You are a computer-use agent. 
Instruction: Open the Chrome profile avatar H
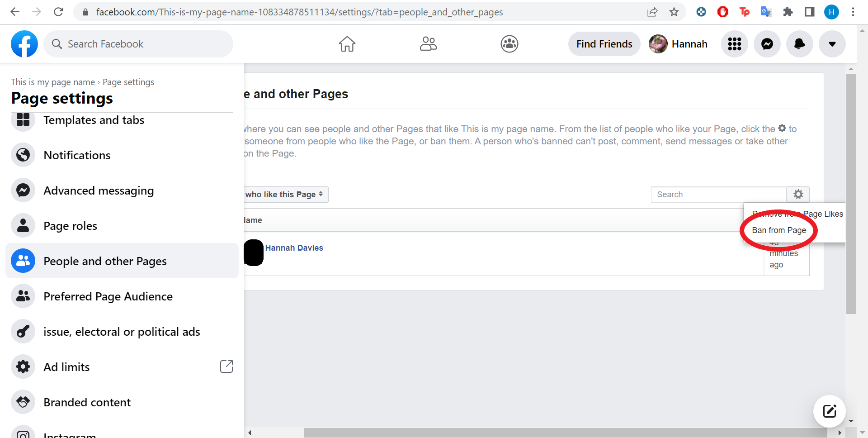click(831, 12)
